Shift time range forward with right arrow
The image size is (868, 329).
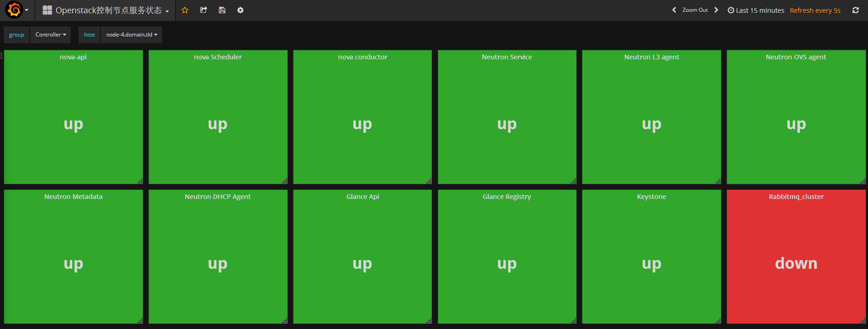(x=716, y=10)
